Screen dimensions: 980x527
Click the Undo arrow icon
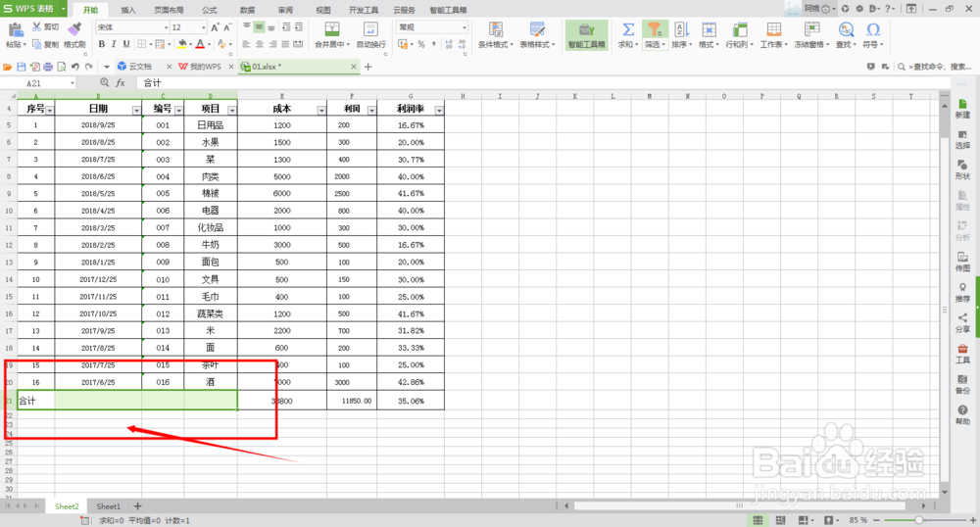(x=75, y=67)
